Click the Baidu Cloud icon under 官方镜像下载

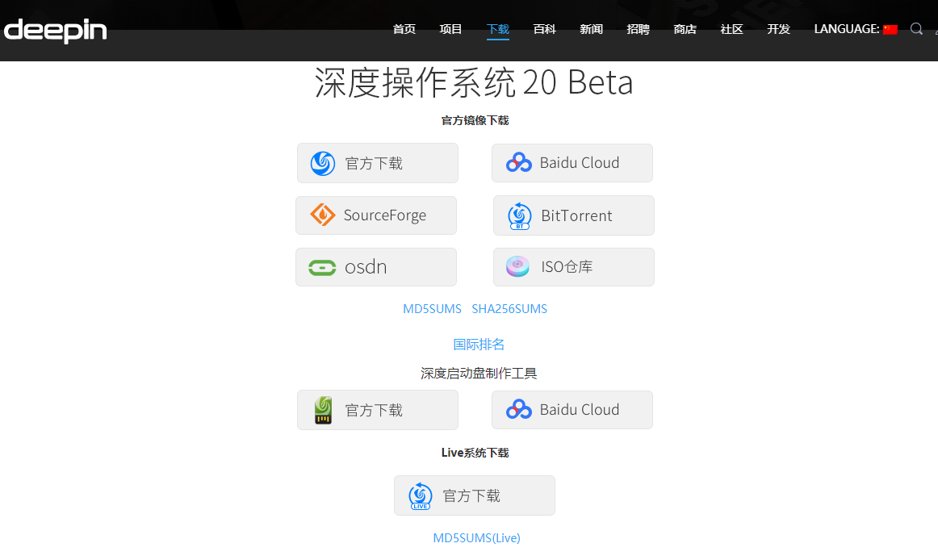coord(519,163)
